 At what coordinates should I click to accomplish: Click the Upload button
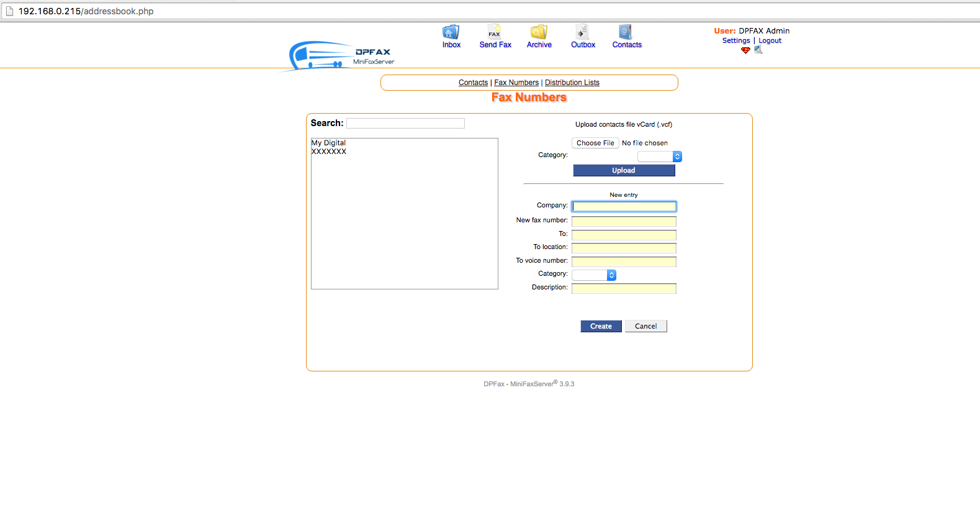click(624, 170)
